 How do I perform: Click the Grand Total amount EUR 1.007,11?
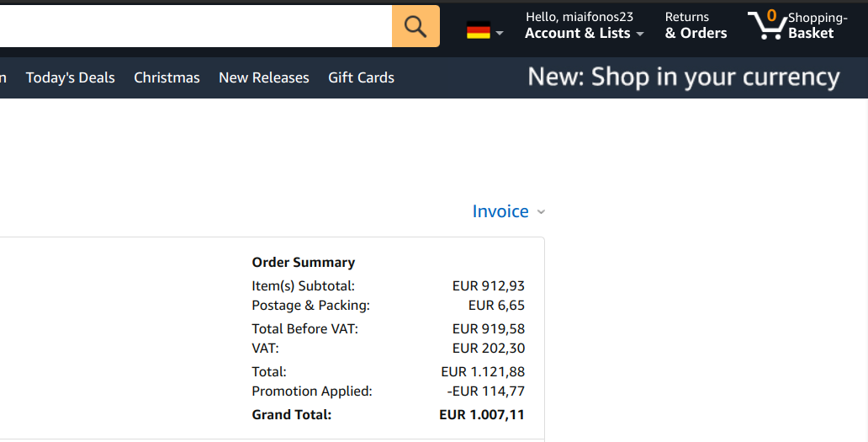481,414
